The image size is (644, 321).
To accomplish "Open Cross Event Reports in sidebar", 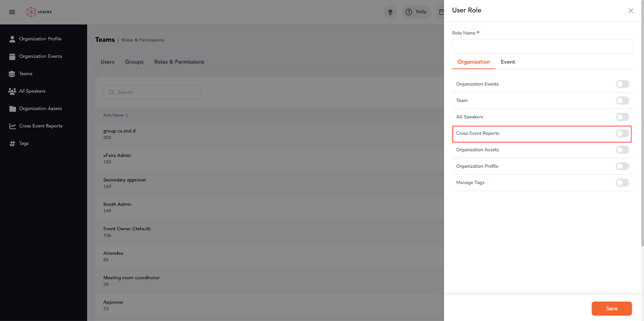I will click(x=40, y=126).
